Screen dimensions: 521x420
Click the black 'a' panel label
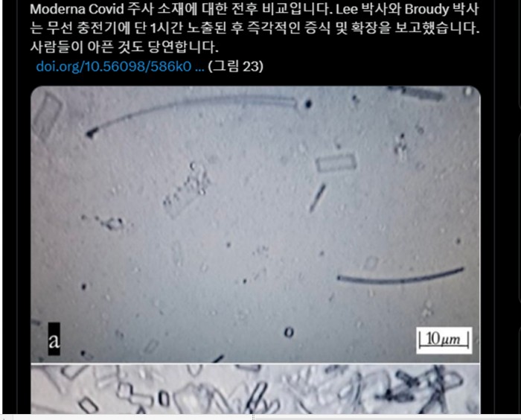(54, 339)
